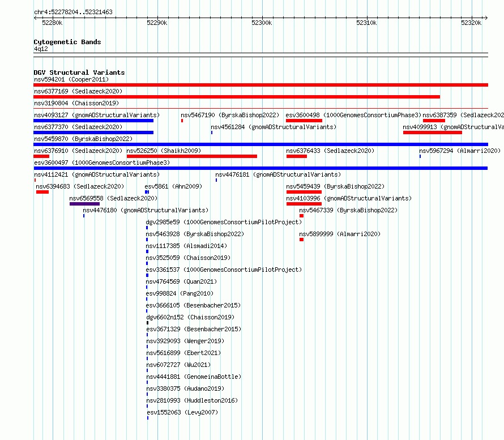
Task: Open the nsv4112421 (gnomADStructuralVariants) label
Action: 97,174
